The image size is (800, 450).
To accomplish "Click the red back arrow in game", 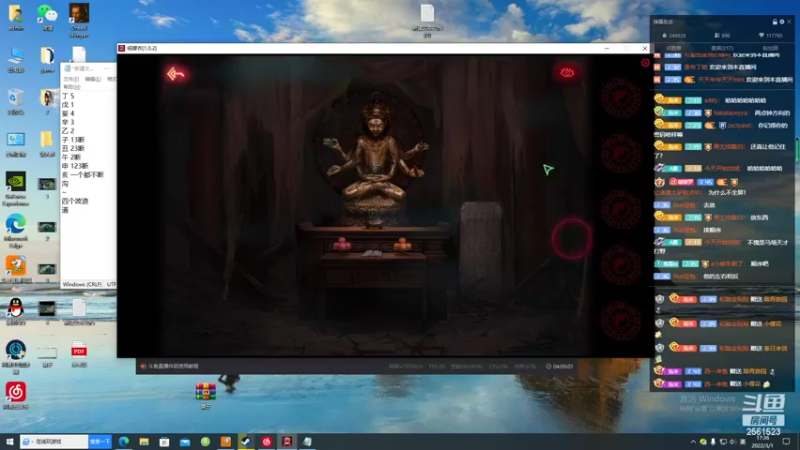I will point(176,74).
